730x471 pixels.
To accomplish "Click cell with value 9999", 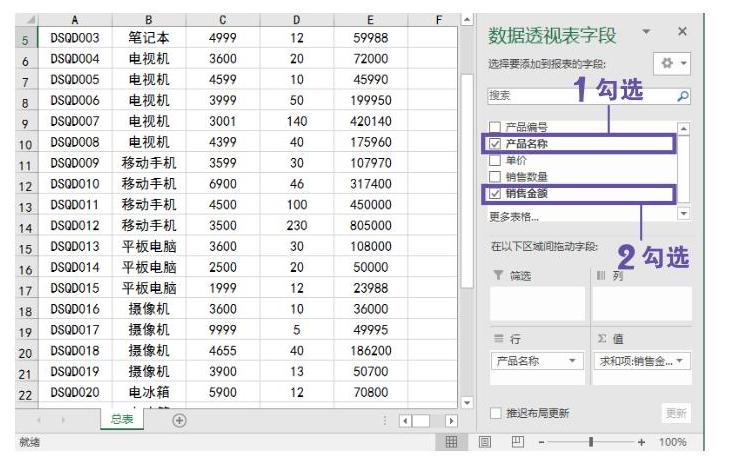I will click(x=223, y=330).
